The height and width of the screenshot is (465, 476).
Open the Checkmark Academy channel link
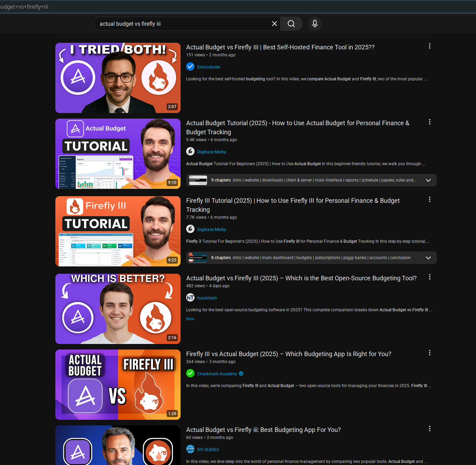coord(217,374)
